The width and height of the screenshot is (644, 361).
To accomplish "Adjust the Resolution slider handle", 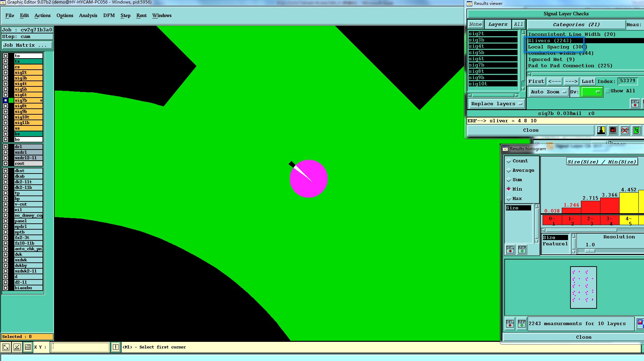I will pyautogui.click(x=590, y=251).
